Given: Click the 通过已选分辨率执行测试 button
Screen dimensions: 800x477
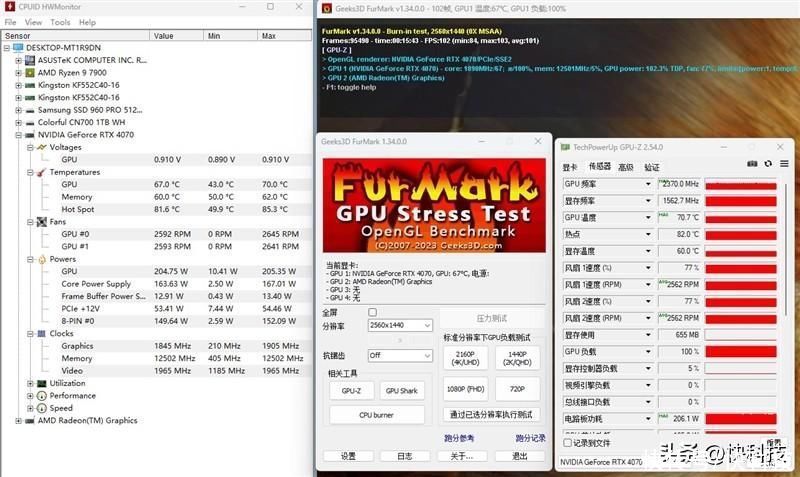Looking at the screenshot, I should 491,415.
